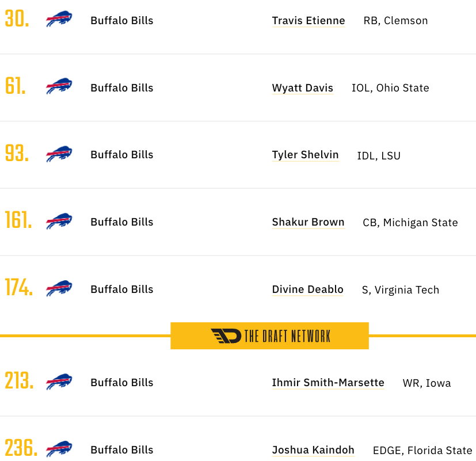The image size is (476, 461).
Task: Open Travis Etienne player link
Action: coord(309,21)
